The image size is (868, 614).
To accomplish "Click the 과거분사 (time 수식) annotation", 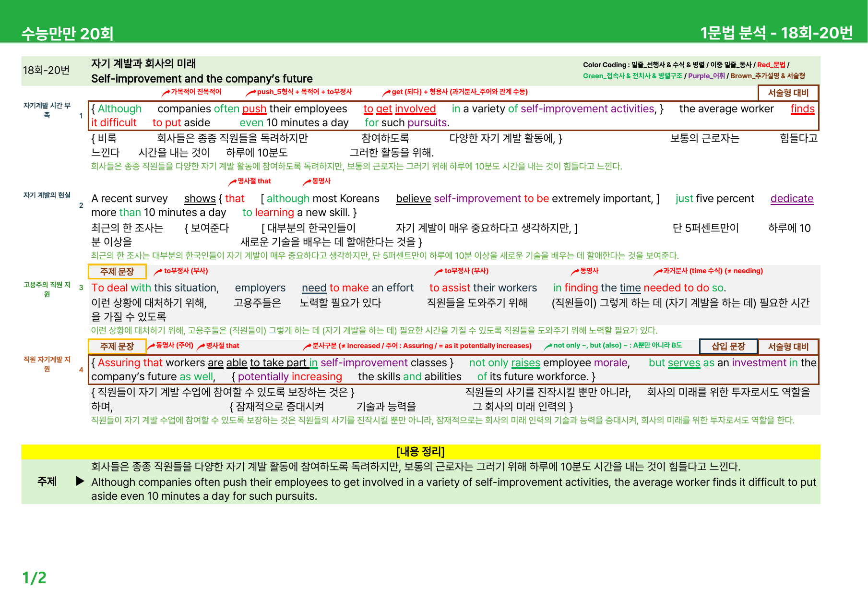I will 713,271.
